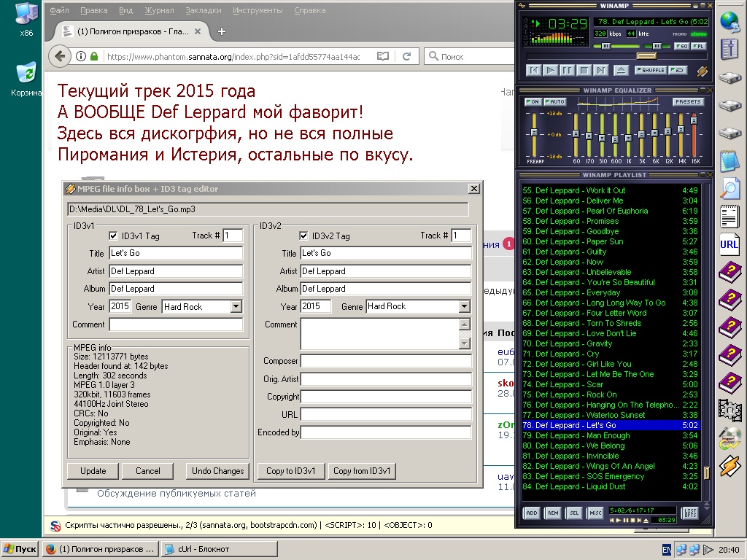Toggle the ID3v1 Tag checkbox
This screenshot has height=560, width=747.
(x=113, y=236)
